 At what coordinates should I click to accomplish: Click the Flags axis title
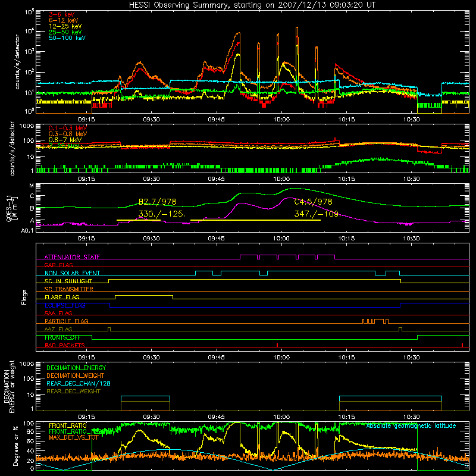[x=24, y=297]
